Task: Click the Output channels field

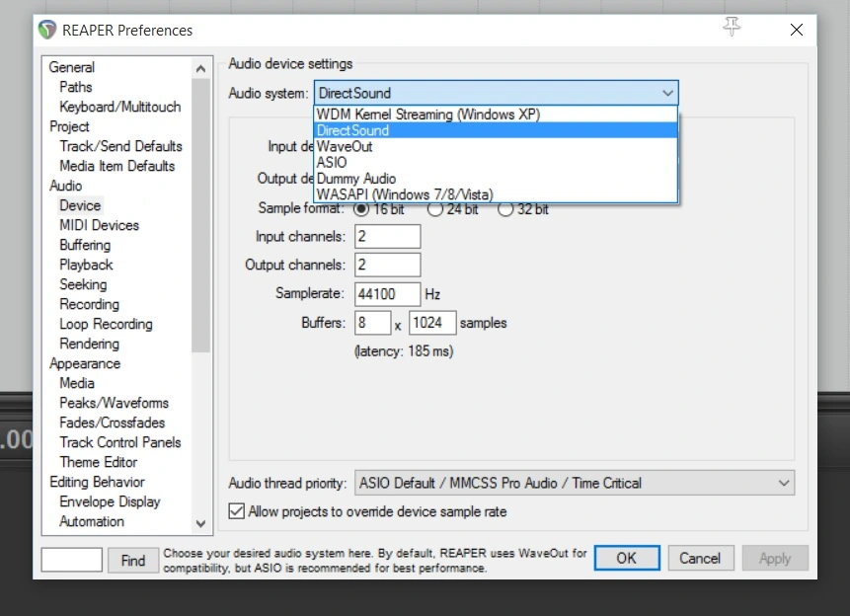Action: (388, 265)
